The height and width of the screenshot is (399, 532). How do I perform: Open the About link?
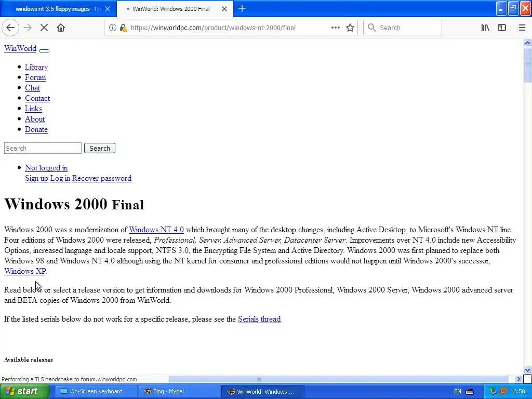[x=35, y=119]
